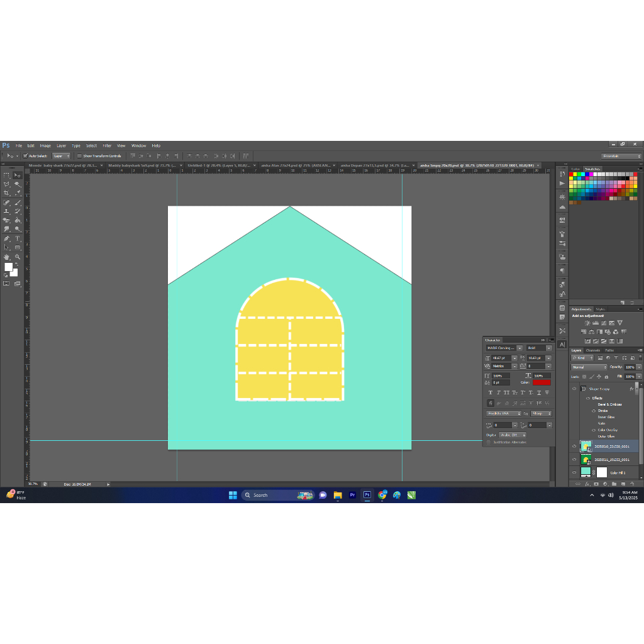Enable Show Transform Controls checkbox
Viewport: 644px width, 644px height.
coord(80,156)
